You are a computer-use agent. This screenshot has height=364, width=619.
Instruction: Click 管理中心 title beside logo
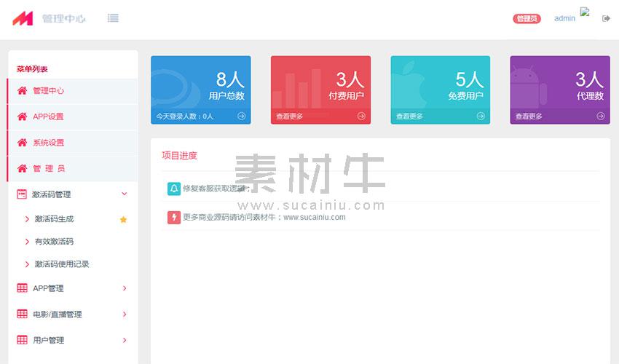[63, 18]
